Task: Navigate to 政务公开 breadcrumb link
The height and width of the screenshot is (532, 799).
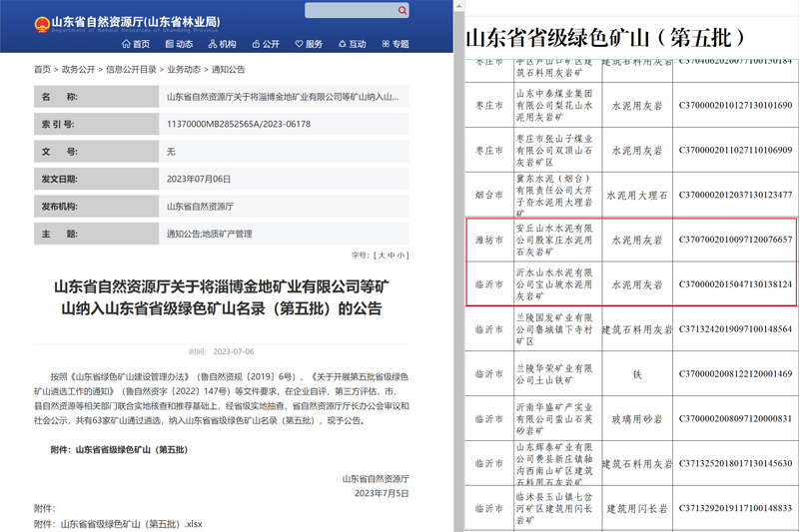Action: tap(78, 70)
